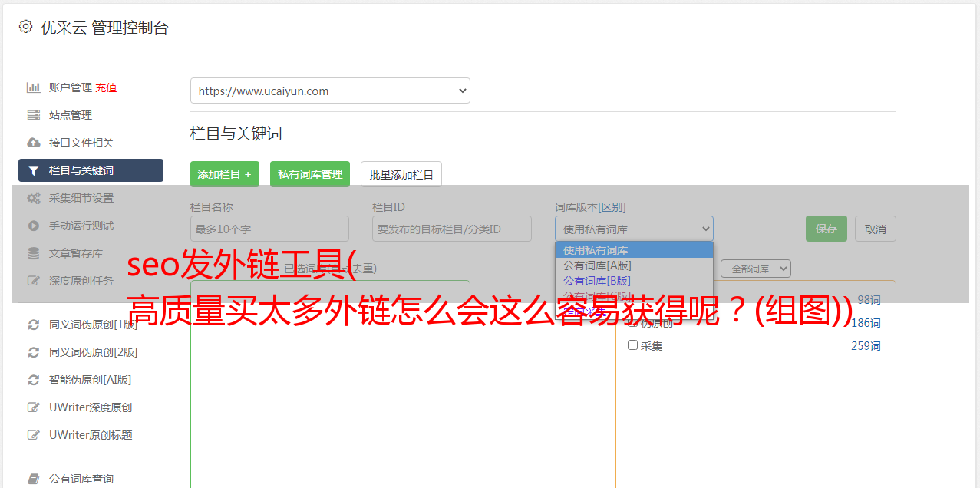
Task: Open UWriter深度原创 in the sidebar
Action: tap(91, 407)
